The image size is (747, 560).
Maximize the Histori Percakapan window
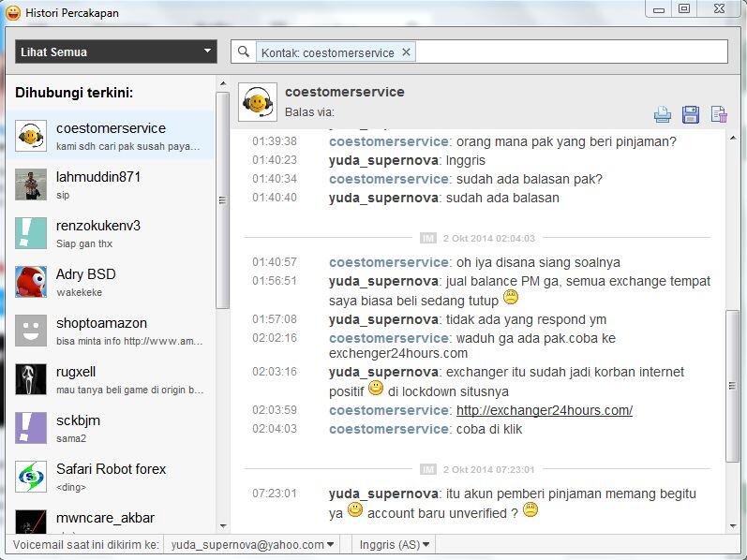(x=684, y=9)
